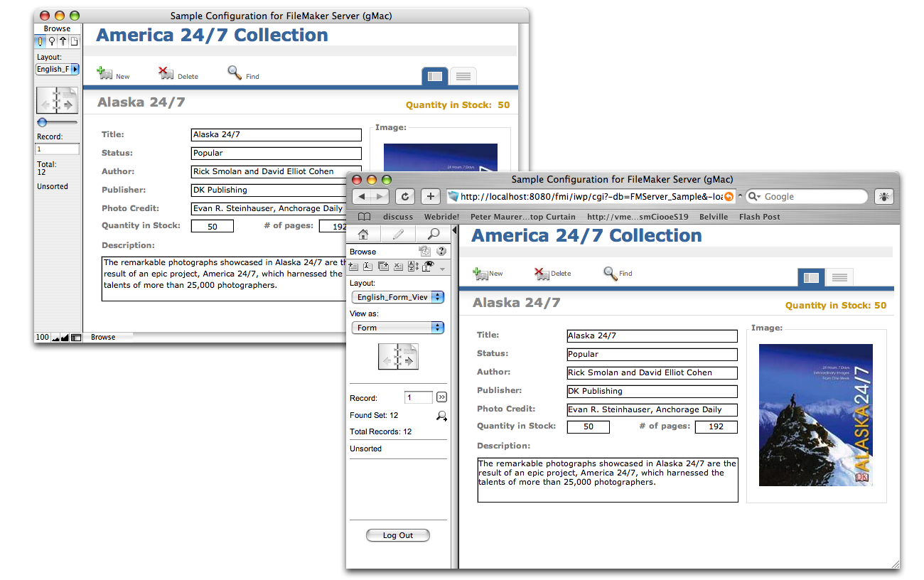Click new record icon in web sidebar toolbar
This screenshot has width=924, height=580.
tap(353, 267)
